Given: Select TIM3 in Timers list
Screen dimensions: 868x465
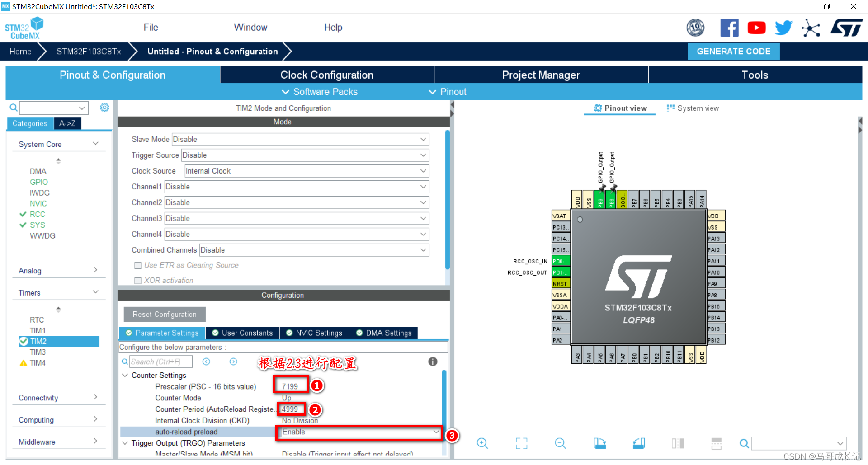Looking at the screenshot, I should click(38, 352).
